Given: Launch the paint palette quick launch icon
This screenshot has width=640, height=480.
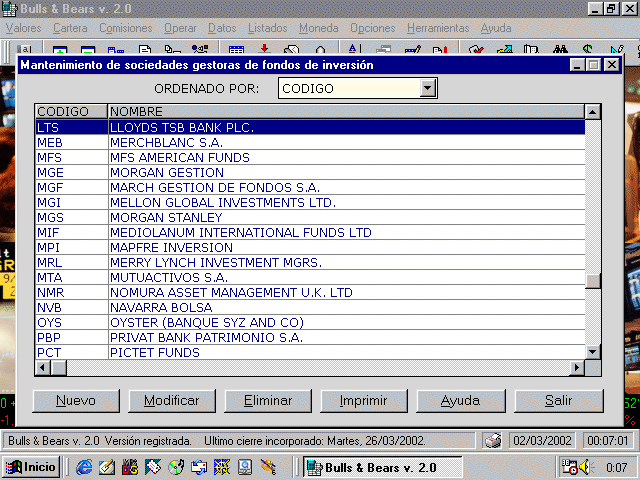Looking at the screenshot, I should click(268, 467).
